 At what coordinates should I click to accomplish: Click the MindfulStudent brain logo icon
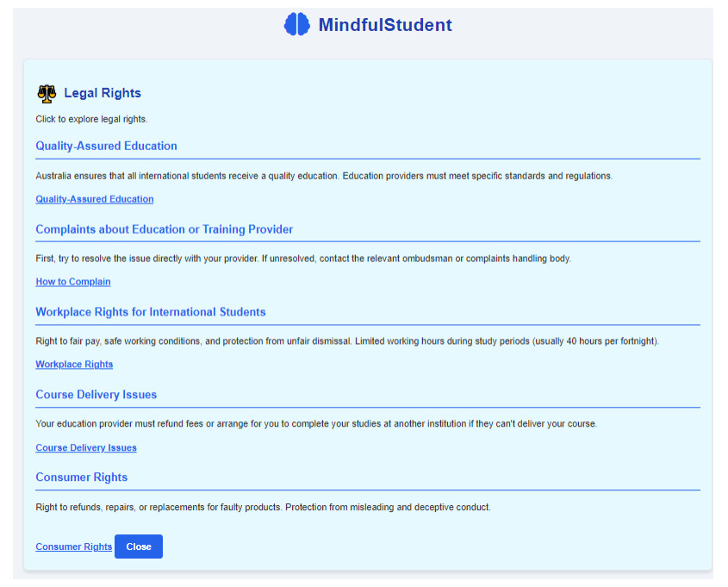tap(296, 25)
